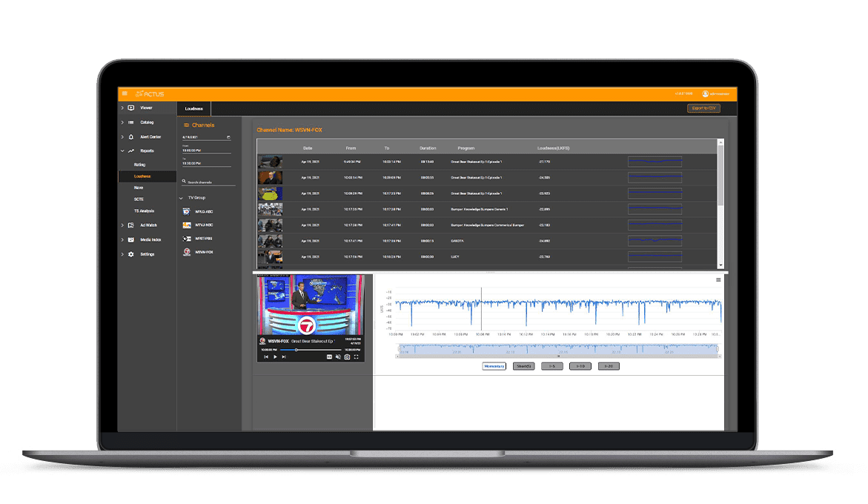Open the hamburger menu next to the Actus logo
This screenshot has height=504, width=868.
pos(125,93)
